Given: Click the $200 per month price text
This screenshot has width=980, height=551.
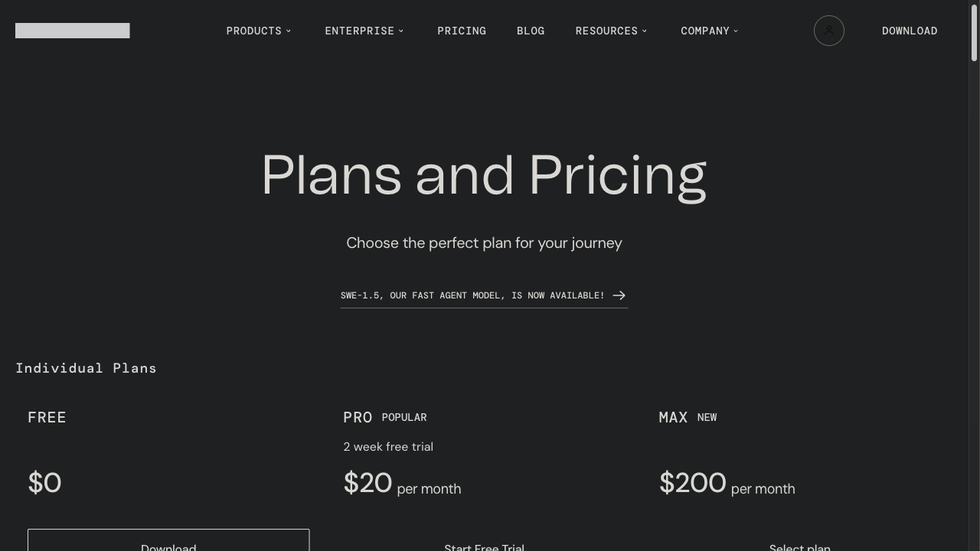Looking at the screenshot, I should (x=727, y=483).
